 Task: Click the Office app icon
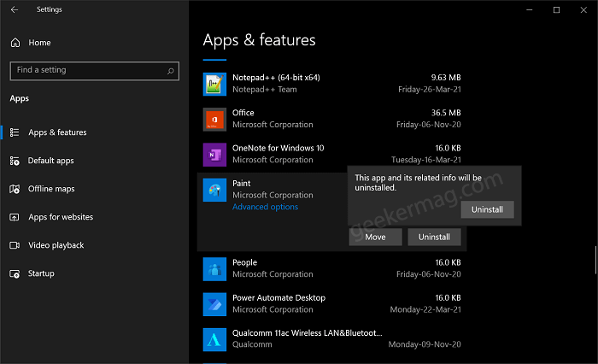214,120
